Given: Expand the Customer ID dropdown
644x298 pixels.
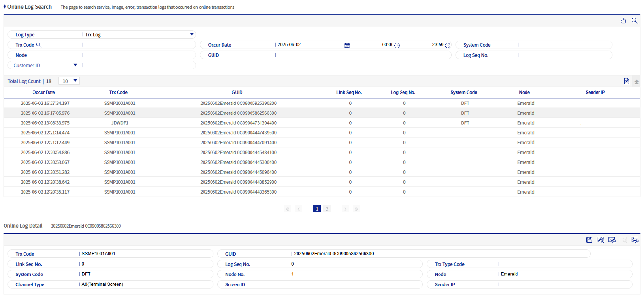Looking at the screenshot, I should [75, 65].
